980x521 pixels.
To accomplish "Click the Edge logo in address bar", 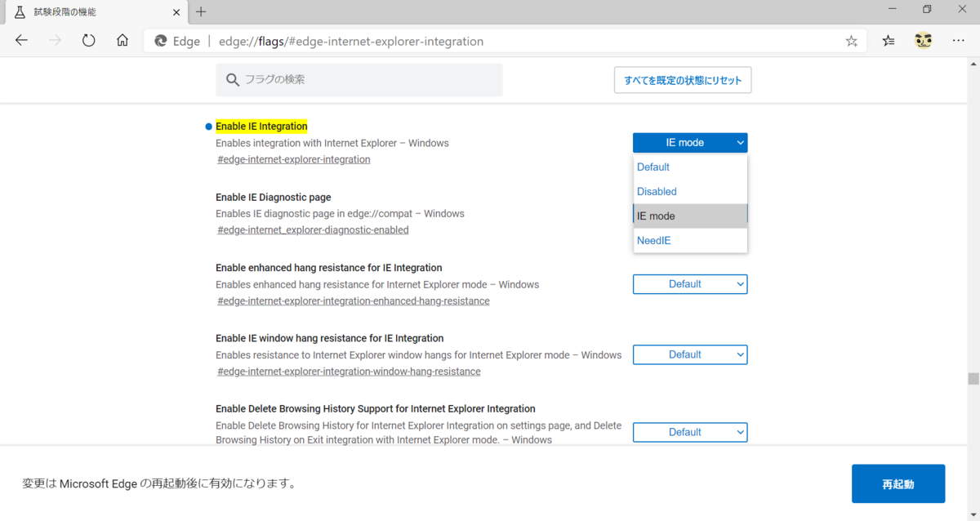I will [161, 41].
